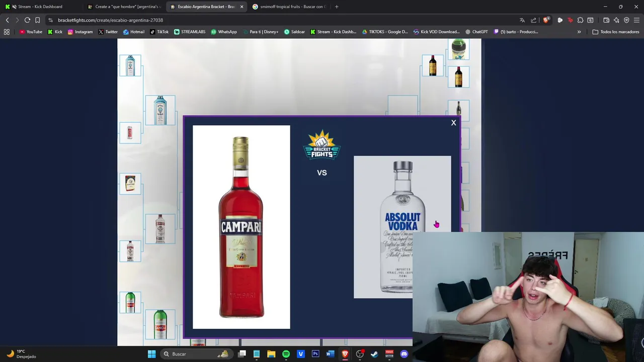Open the Para ti | Disney+ bookmark

pos(260,32)
